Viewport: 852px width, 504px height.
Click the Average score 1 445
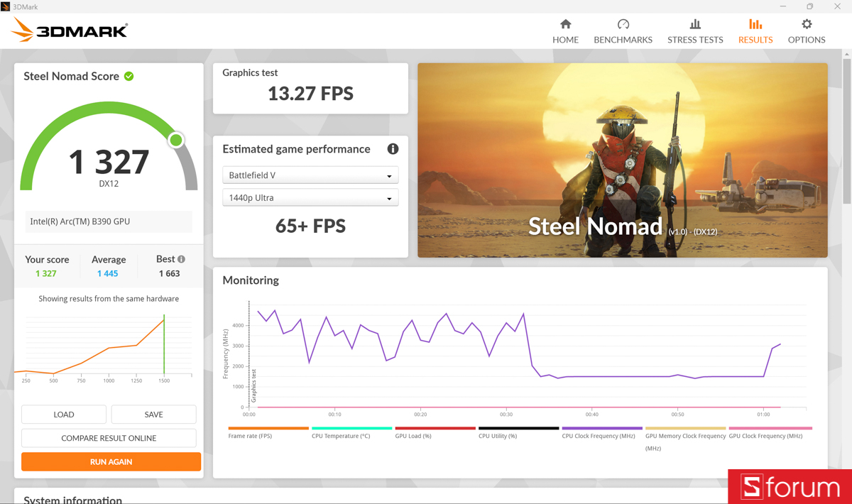108,273
